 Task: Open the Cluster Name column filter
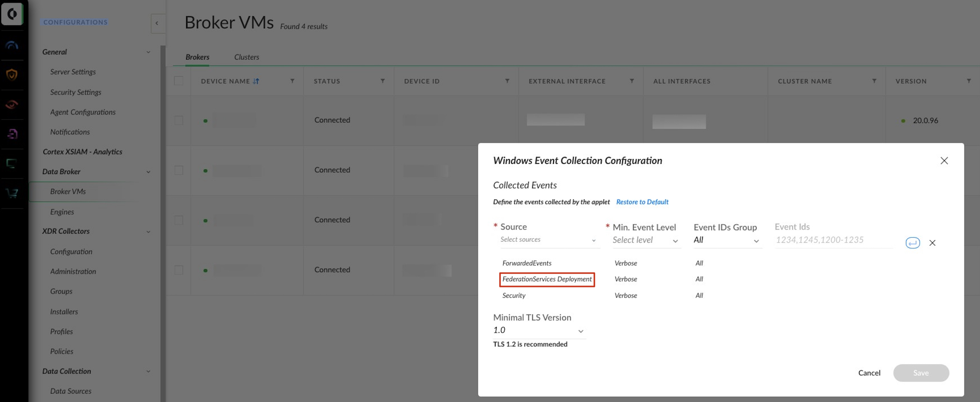pos(874,81)
